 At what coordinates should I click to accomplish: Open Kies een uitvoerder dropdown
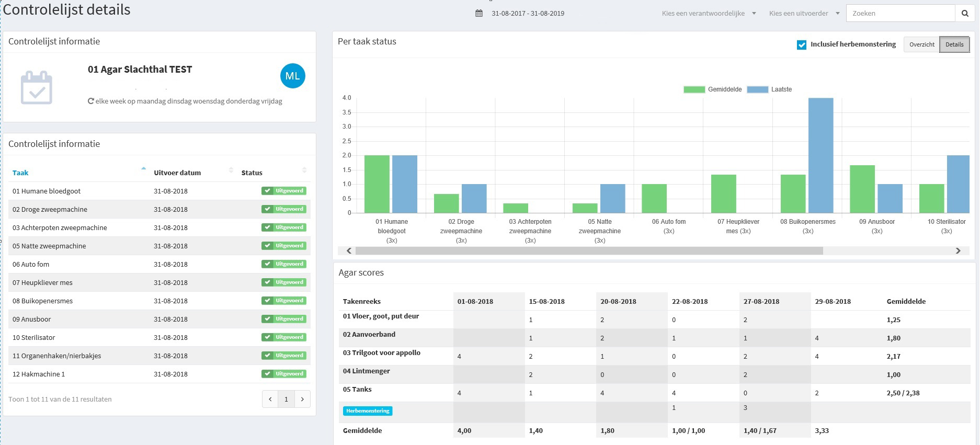point(804,14)
